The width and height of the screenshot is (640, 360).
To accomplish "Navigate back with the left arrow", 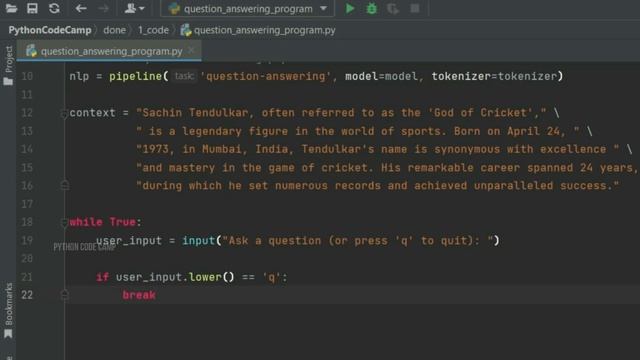I will pyautogui.click(x=81, y=8).
